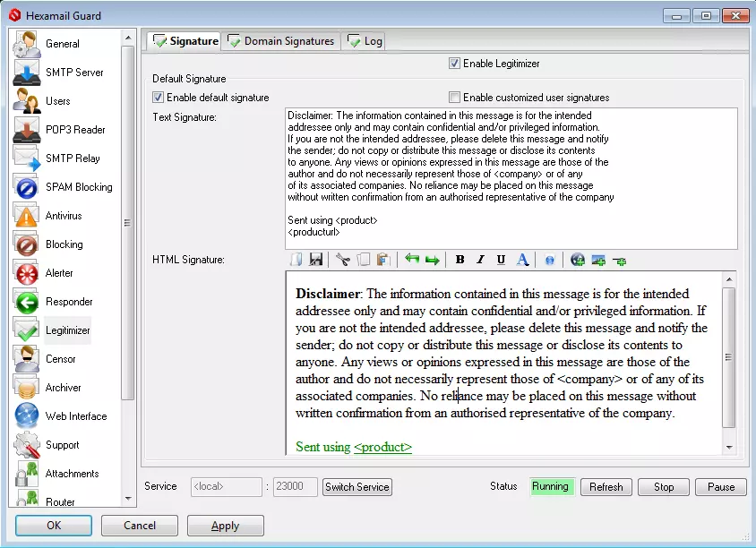
Task: Click the Save icon in HTML toolbar
Action: [316, 260]
